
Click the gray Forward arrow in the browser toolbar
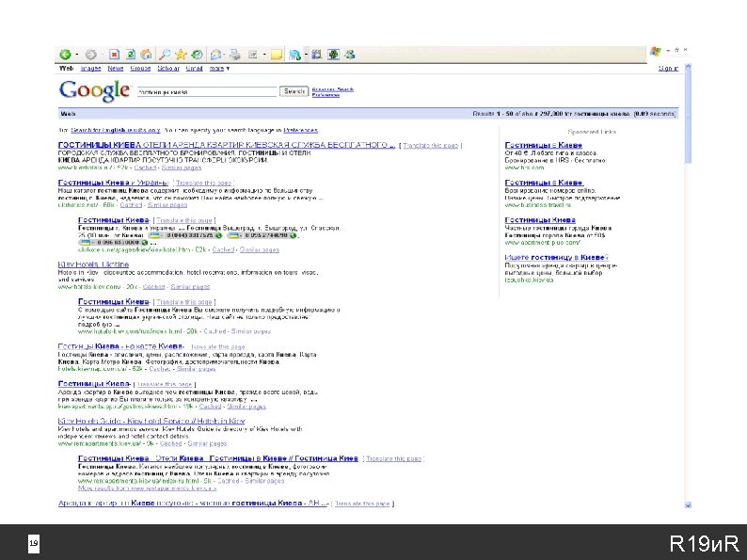[x=90, y=55]
